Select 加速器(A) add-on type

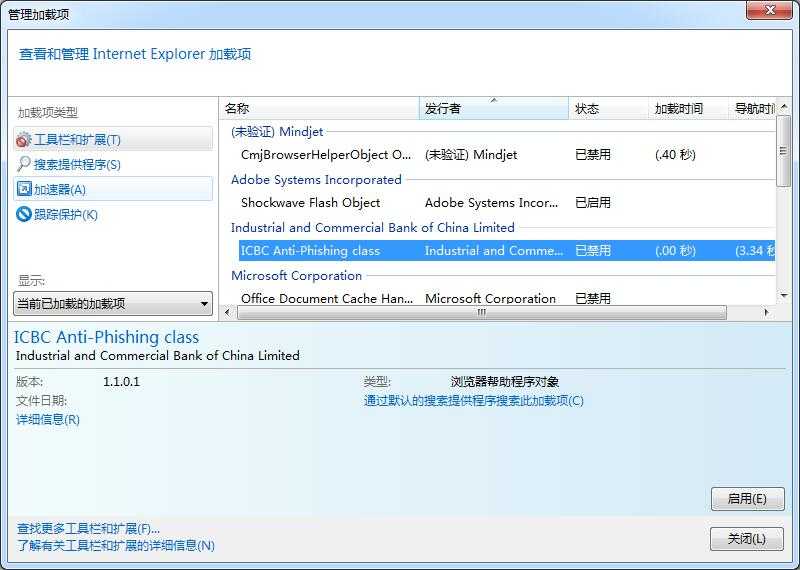pos(113,189)
